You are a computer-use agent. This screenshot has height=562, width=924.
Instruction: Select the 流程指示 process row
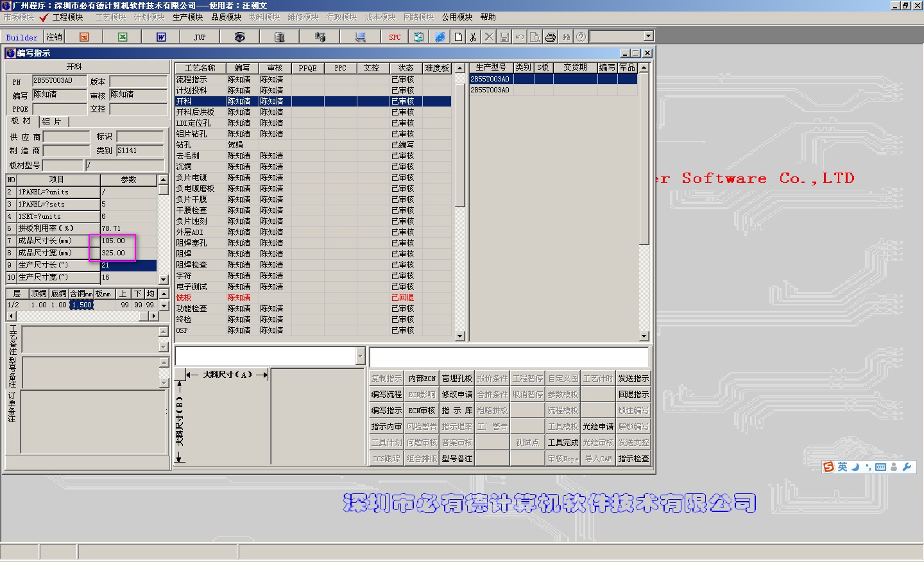(x=313, y=80)
